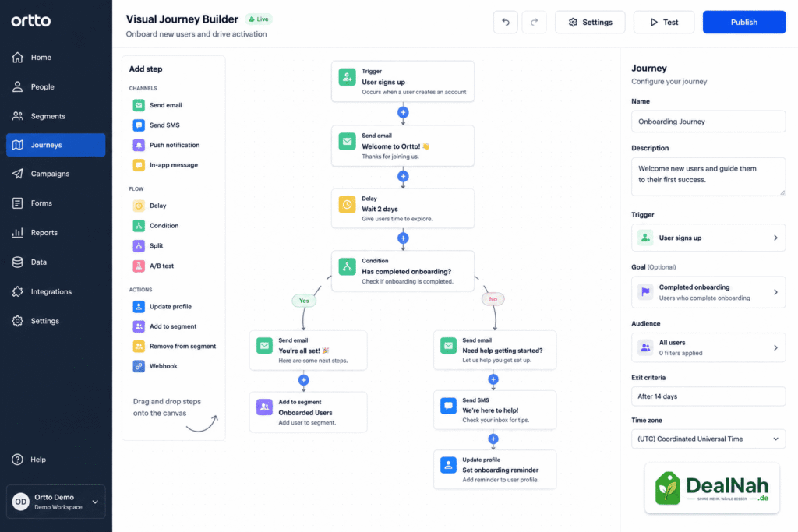
Task: Expand Ortto Demo workspace switcher
Action: 55,502
